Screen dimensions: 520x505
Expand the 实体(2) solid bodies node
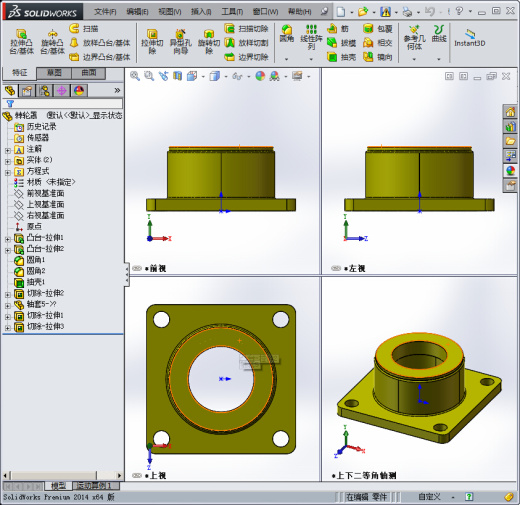[x=8, y=162]
